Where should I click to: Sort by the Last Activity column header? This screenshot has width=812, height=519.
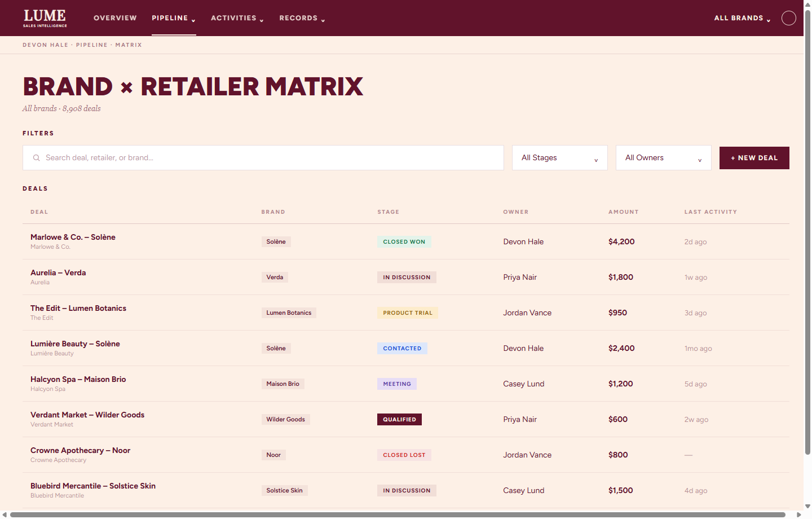710,212
